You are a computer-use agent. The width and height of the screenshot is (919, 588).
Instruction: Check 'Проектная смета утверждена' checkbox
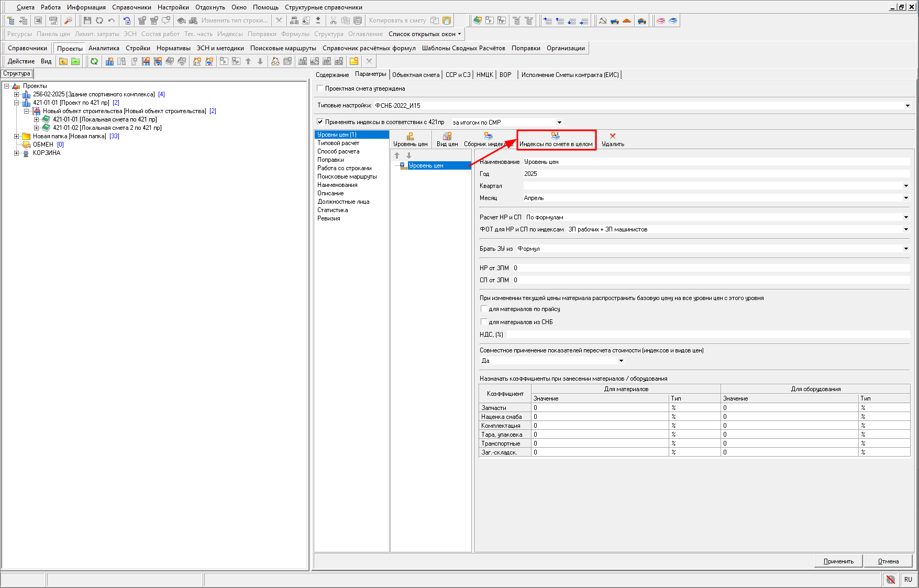point(320,88)
